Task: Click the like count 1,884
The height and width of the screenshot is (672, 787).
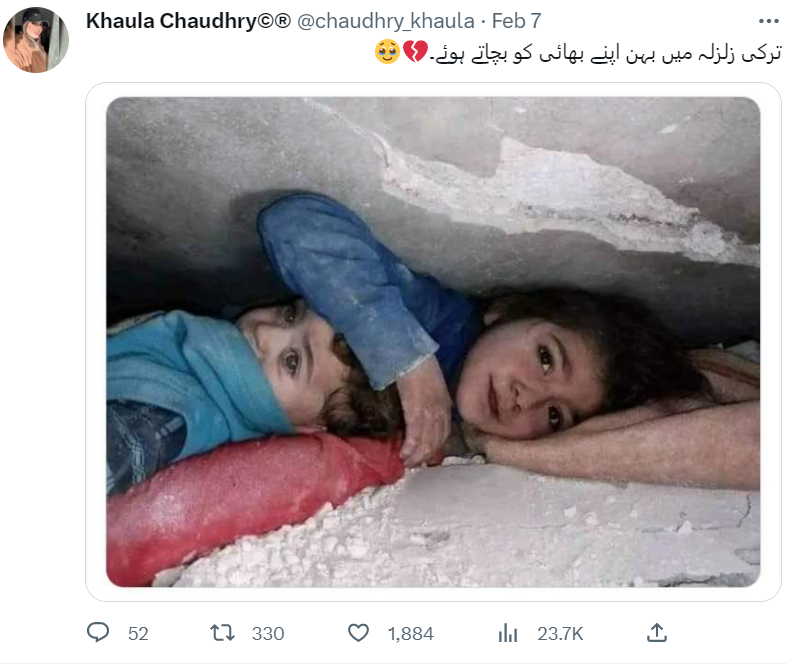Action: 410,633
